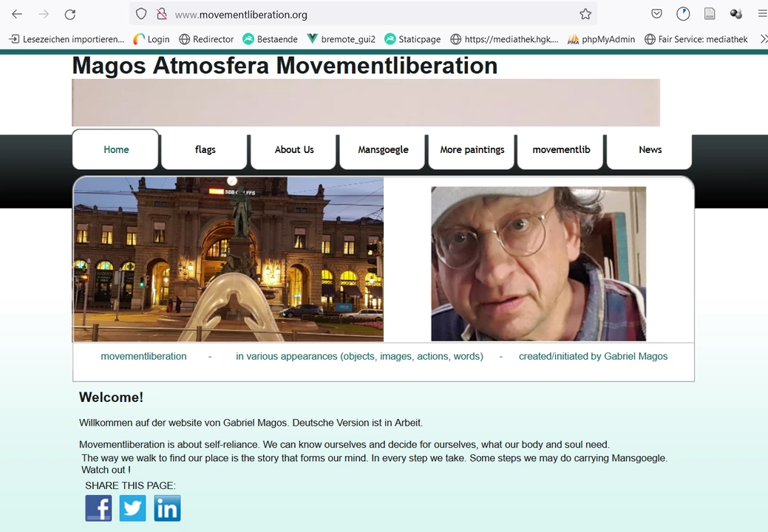Open the Firefox hamburger menu
Screen dimensions: 768x532
point(762,14)
